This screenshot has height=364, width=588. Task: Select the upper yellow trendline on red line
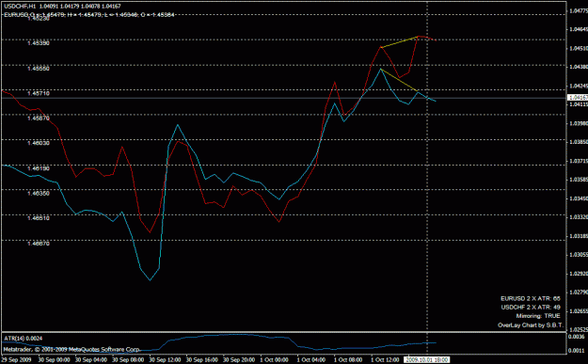tap(400, 41)
